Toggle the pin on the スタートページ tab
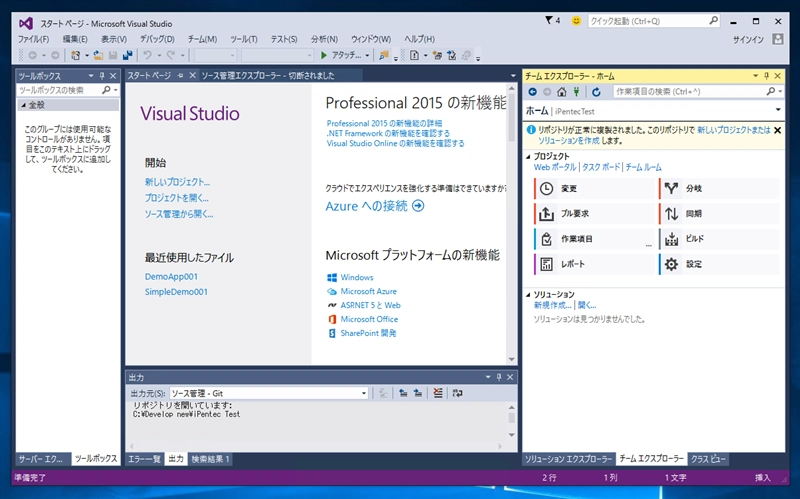The width and height of the screenshot is (800, 499). tap(180, 76)
